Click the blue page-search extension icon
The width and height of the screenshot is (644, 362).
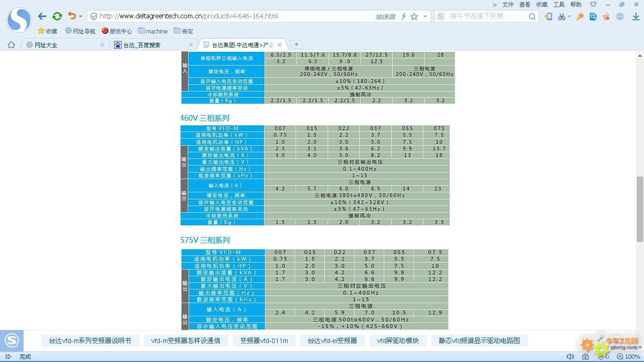(593, 16)
